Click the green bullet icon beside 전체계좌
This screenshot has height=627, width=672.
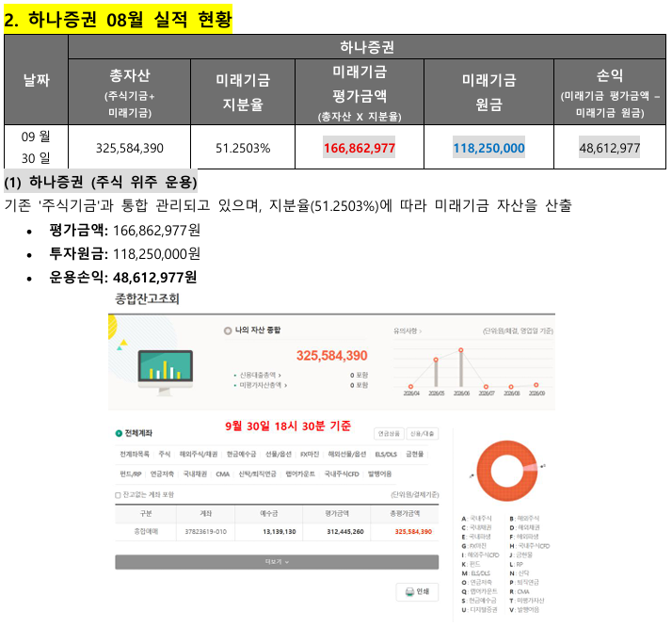pyautogui.click(x=119, y=433)
